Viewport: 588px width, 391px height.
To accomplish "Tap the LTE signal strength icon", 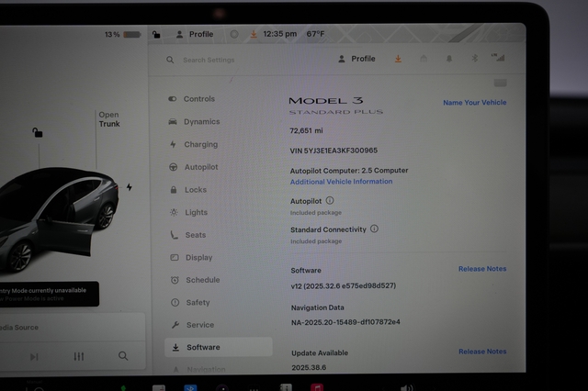I will pyautogui.click(x=498, y=57).
